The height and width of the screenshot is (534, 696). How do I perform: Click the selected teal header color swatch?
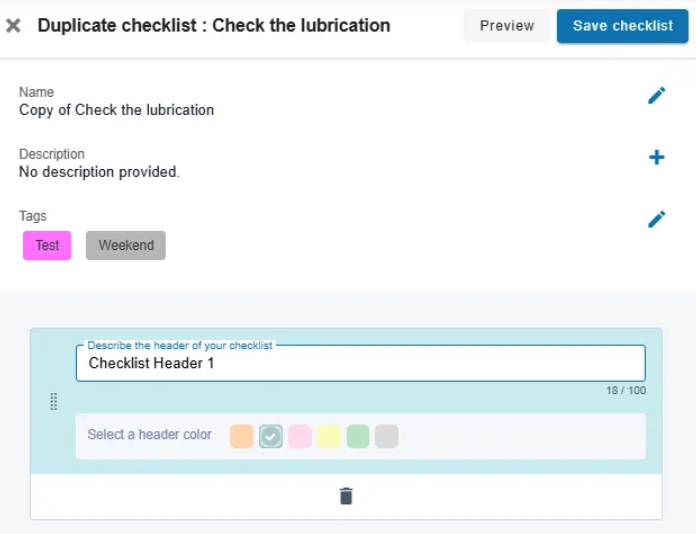270,436
